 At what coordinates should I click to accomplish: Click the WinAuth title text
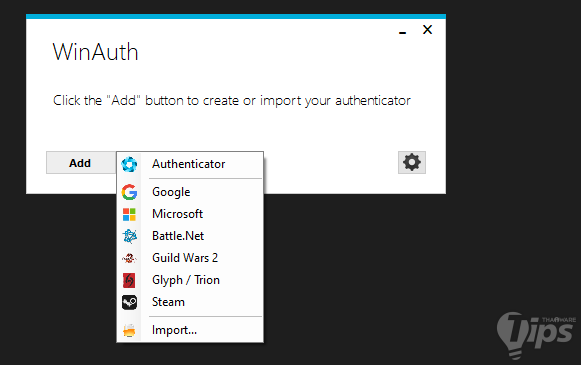click(x=96, y=52)
